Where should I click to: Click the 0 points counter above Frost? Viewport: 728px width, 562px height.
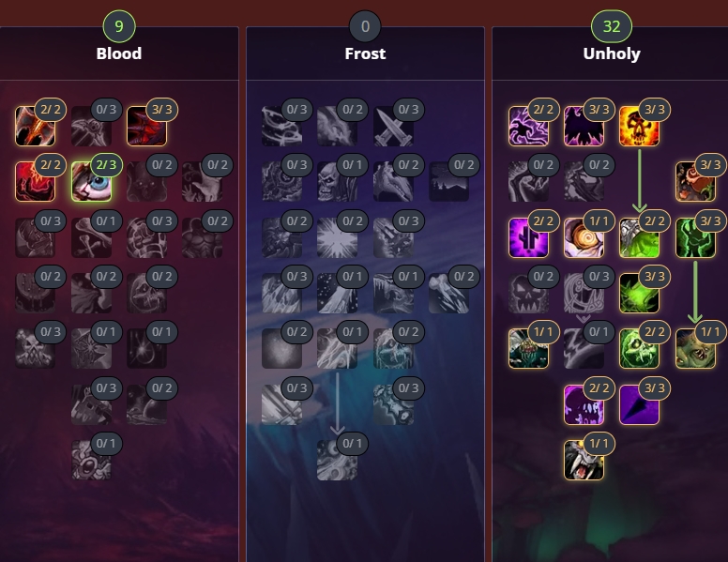365,26
